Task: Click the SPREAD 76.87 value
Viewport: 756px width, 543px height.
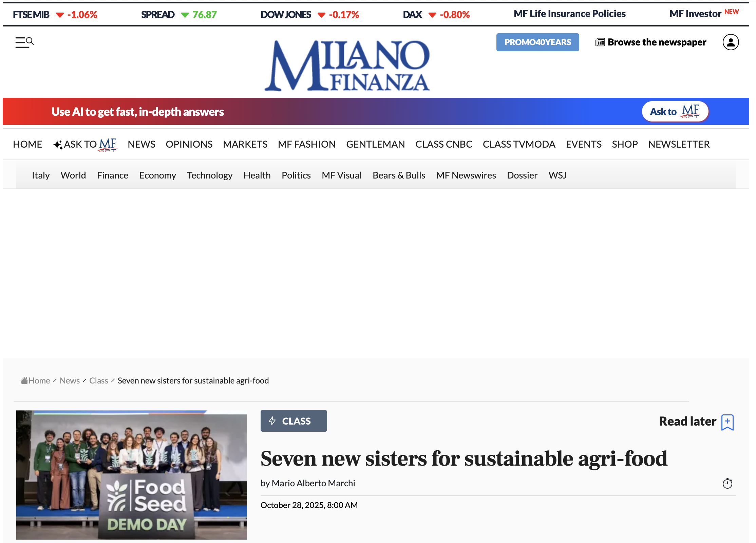Action: (x=205, y=15)
